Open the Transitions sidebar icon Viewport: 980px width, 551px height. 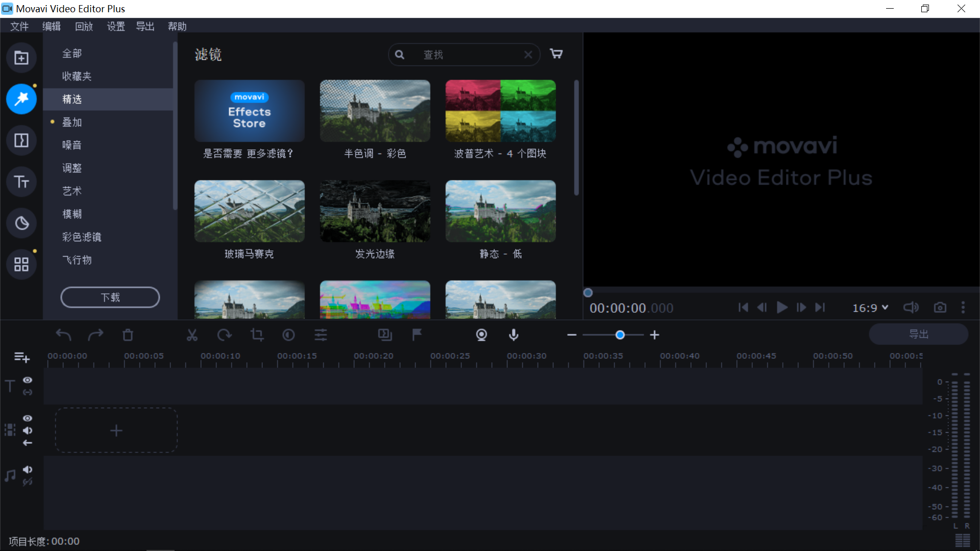click(21, 140)
